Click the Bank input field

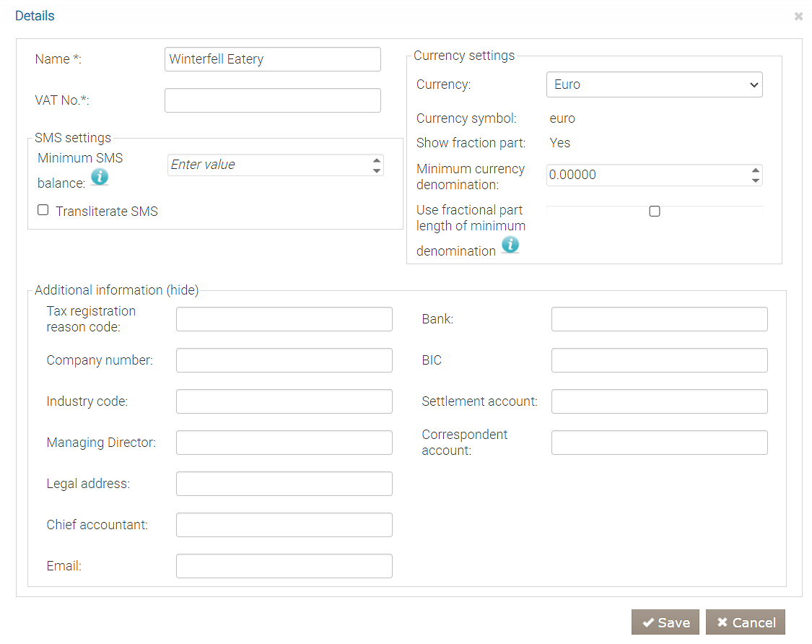tap(659, 319)
